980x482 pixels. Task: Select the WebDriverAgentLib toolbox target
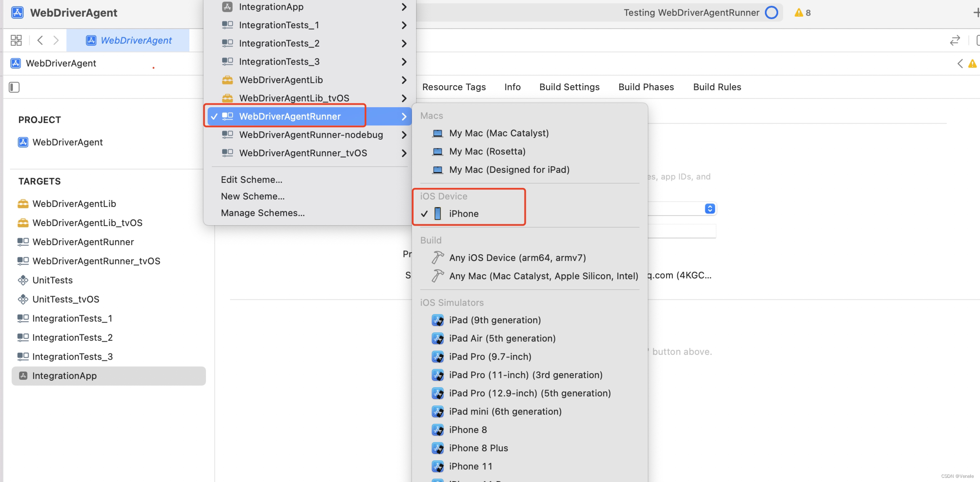(74, 204)
